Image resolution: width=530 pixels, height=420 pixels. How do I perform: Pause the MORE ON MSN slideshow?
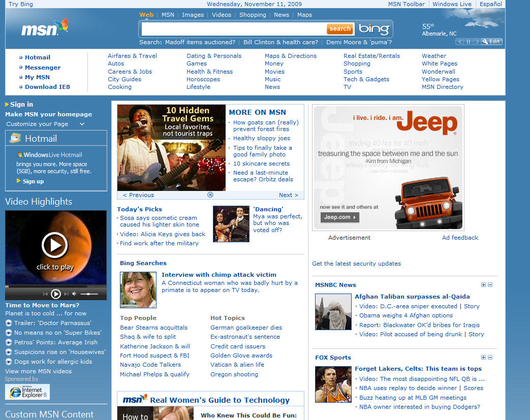[x=210, y=195]
